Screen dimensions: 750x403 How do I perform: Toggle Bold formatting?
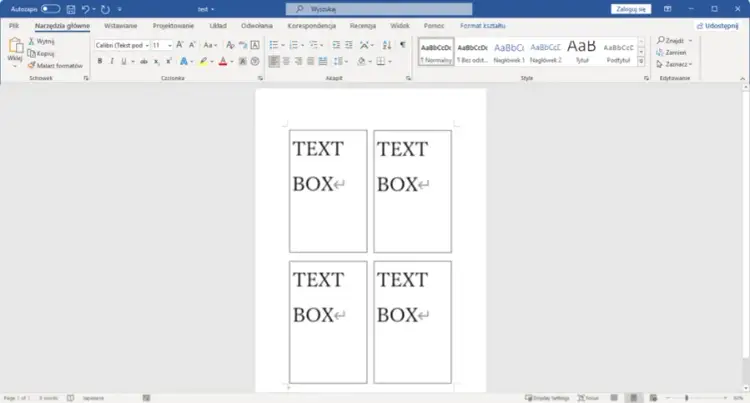pos(100,61)
